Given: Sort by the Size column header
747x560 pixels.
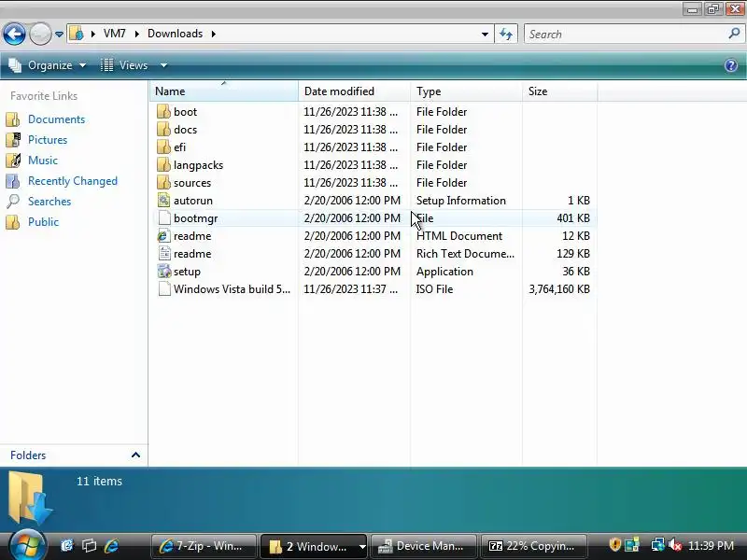Looking at the screenshot, I should tap(559, 91).
